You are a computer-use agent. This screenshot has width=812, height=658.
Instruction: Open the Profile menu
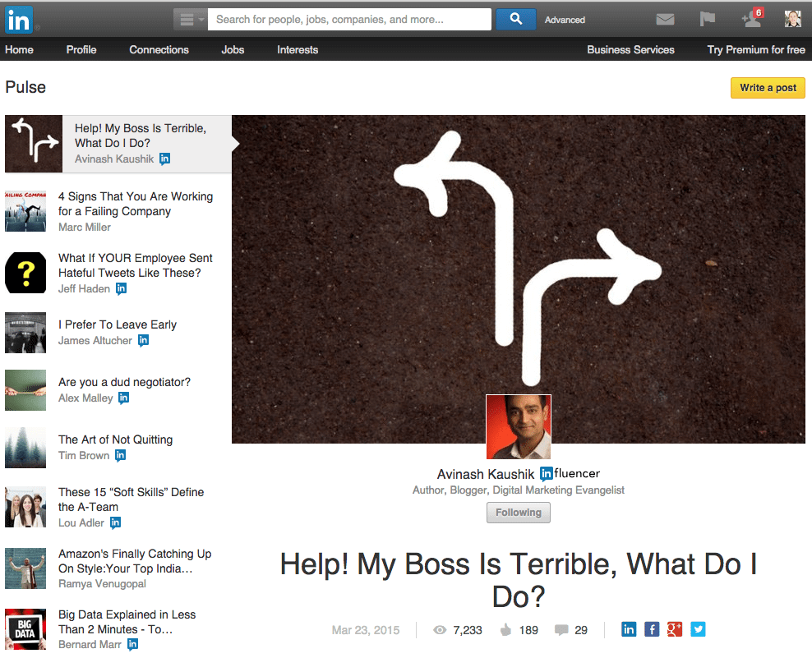(81, 50)
